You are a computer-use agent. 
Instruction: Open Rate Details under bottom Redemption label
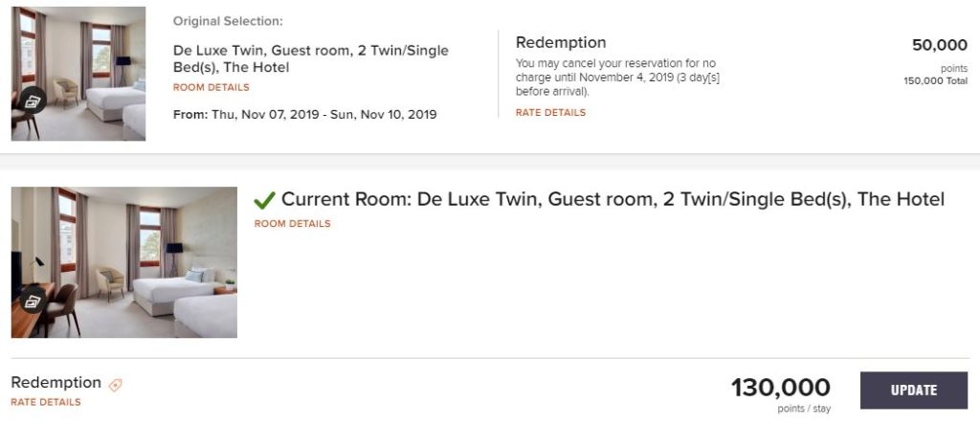coord(46,402)
